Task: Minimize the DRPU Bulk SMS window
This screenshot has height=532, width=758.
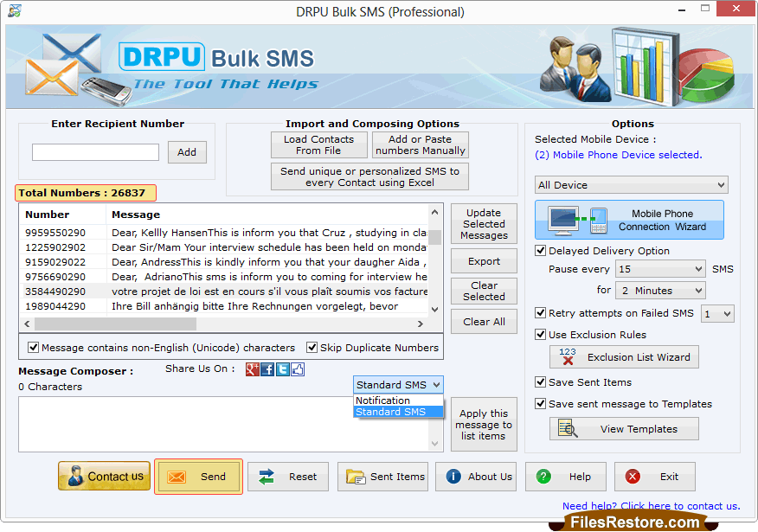Action: tap(682, 10)
